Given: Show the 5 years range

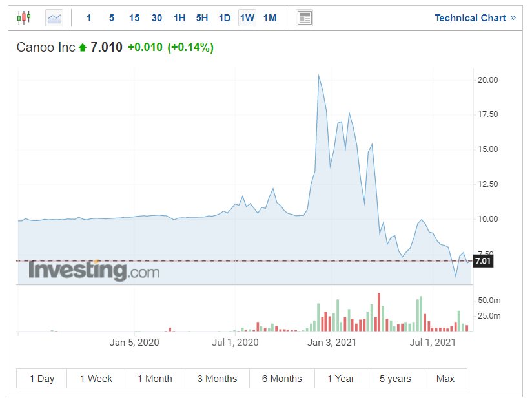Looking at the screenshot, I should pyautogui.click(x=395, y=378).
